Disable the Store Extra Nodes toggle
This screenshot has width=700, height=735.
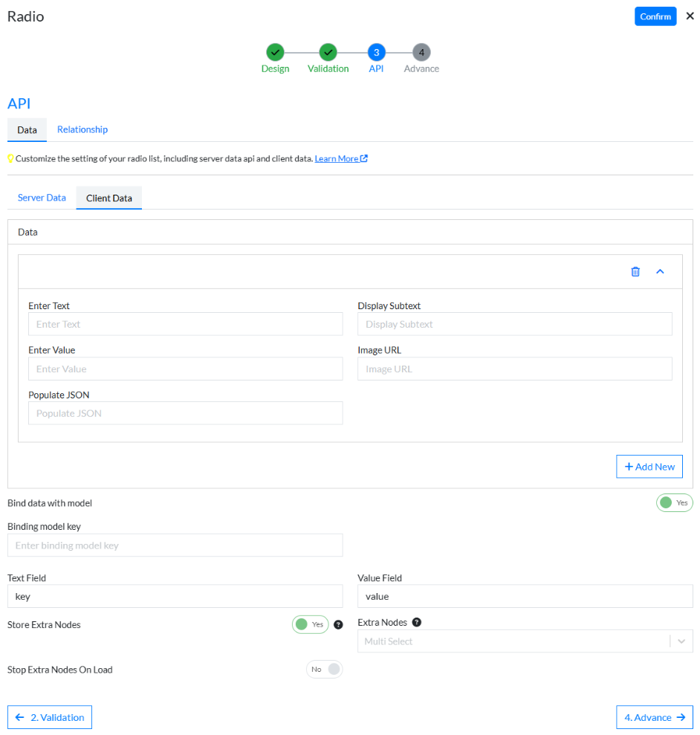[x=310, y=625]
